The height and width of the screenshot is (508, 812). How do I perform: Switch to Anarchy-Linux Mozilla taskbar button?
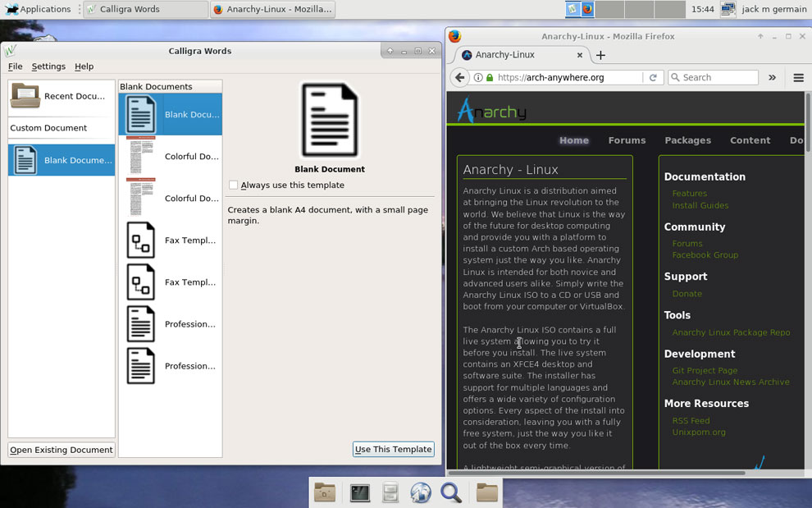(x=272, y=9)
